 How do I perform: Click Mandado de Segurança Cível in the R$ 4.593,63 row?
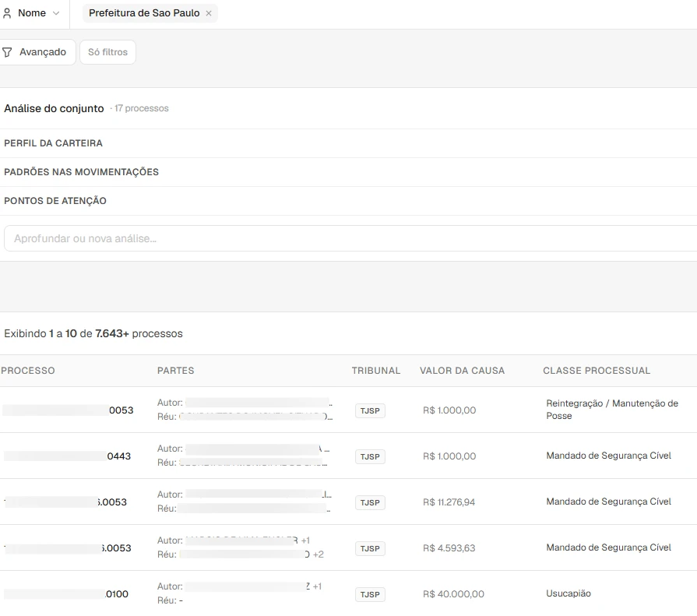tap(608, 547)
